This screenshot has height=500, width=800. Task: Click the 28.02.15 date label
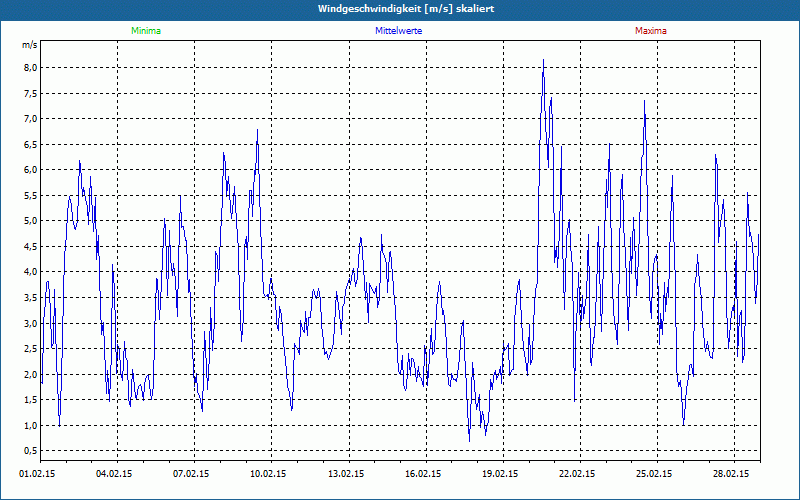click(x=731, y=474)
